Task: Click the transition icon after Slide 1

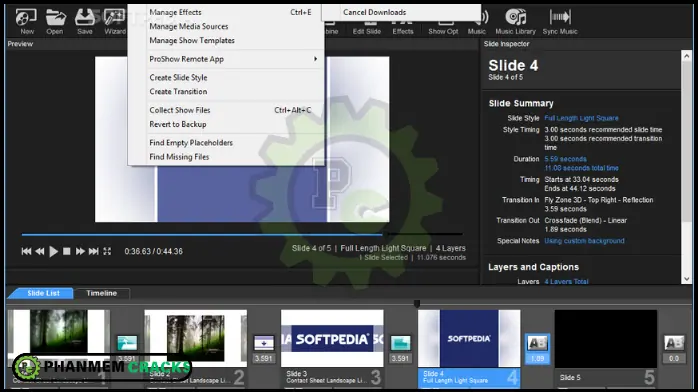Action: (127, 343)
